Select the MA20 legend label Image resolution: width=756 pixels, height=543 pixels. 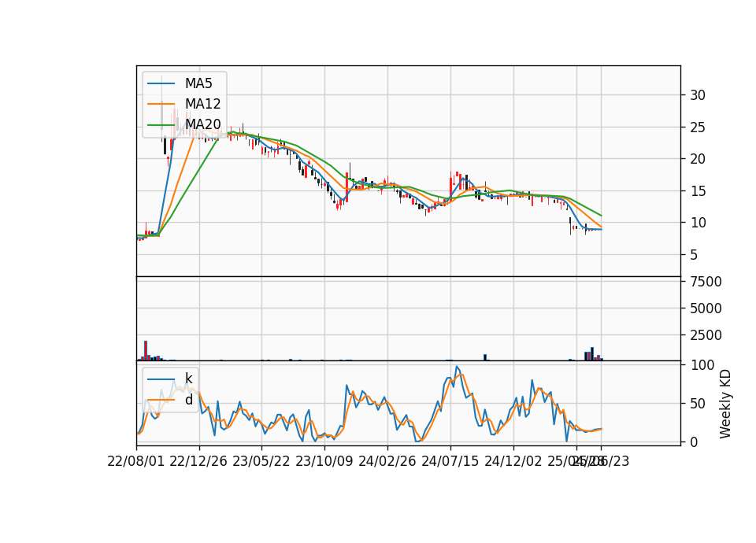202,124
